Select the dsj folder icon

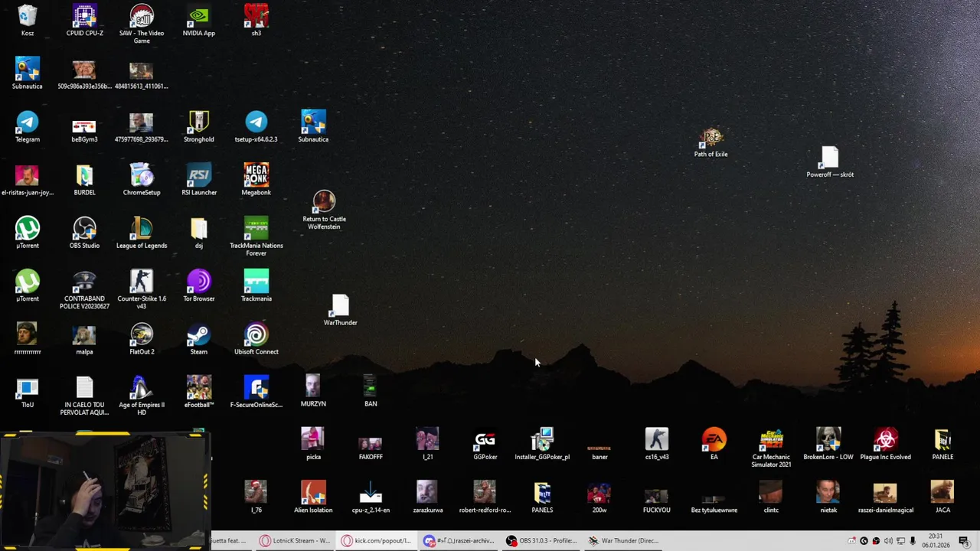199,233
